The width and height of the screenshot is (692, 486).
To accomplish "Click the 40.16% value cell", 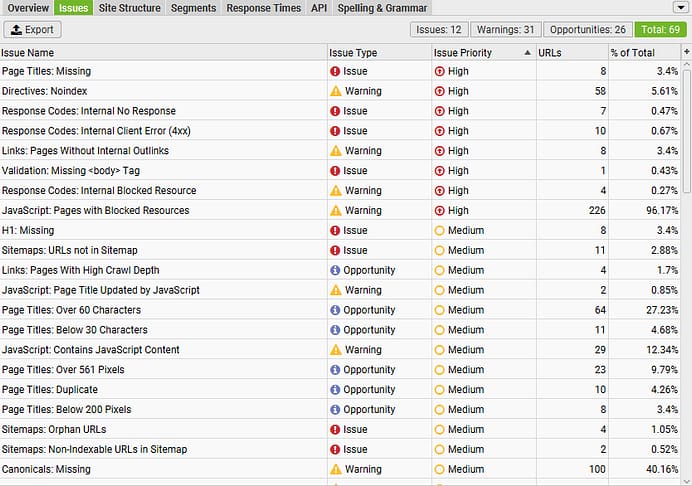I will click(645, 469).
